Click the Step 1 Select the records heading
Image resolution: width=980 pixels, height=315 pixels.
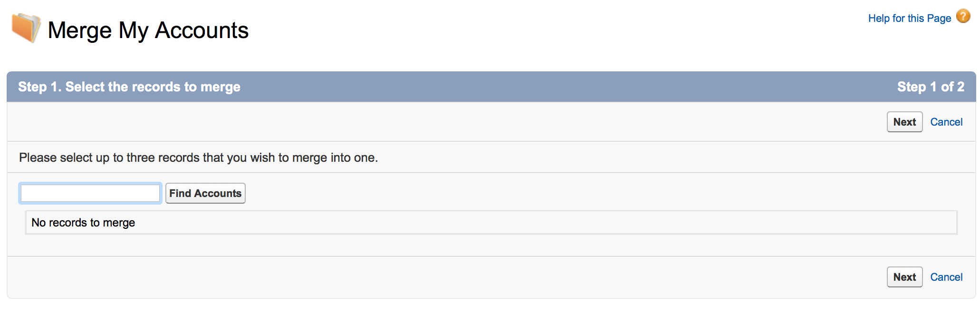[x=129, y=87]
